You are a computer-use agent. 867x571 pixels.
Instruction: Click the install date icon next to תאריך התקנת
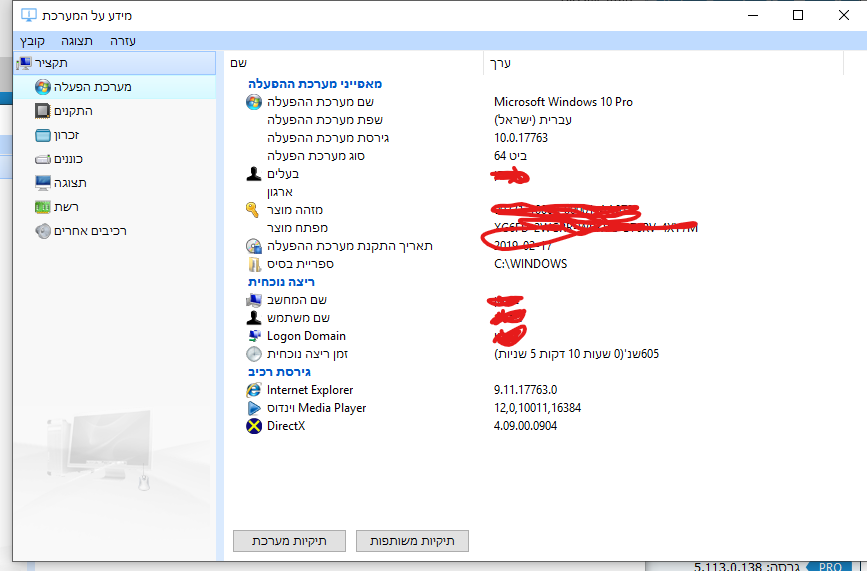tap(254, 246)
